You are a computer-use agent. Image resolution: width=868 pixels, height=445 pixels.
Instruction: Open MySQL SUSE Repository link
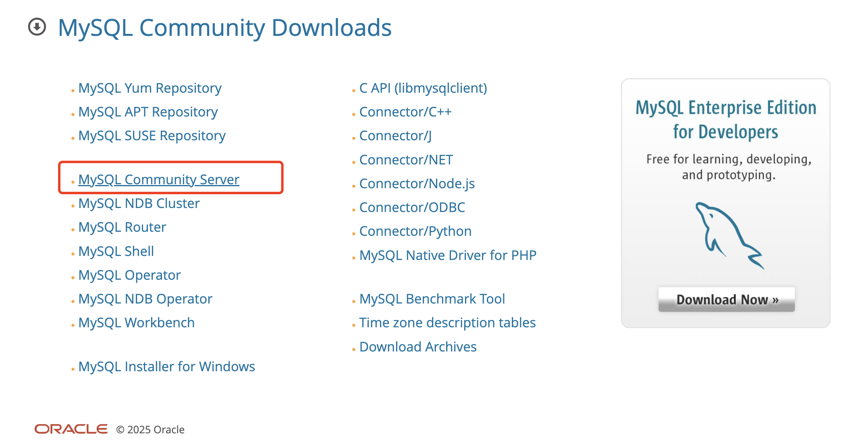pos(152,135)
